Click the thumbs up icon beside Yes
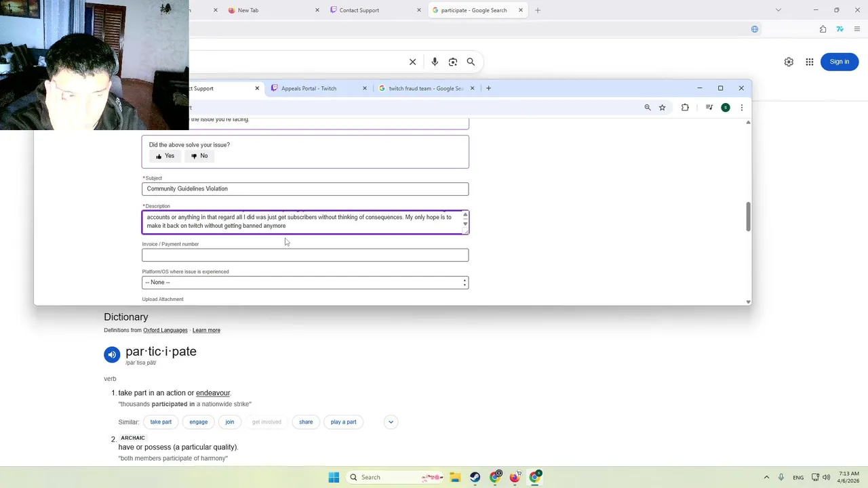The image size is (868, 488). coord(159,156)
